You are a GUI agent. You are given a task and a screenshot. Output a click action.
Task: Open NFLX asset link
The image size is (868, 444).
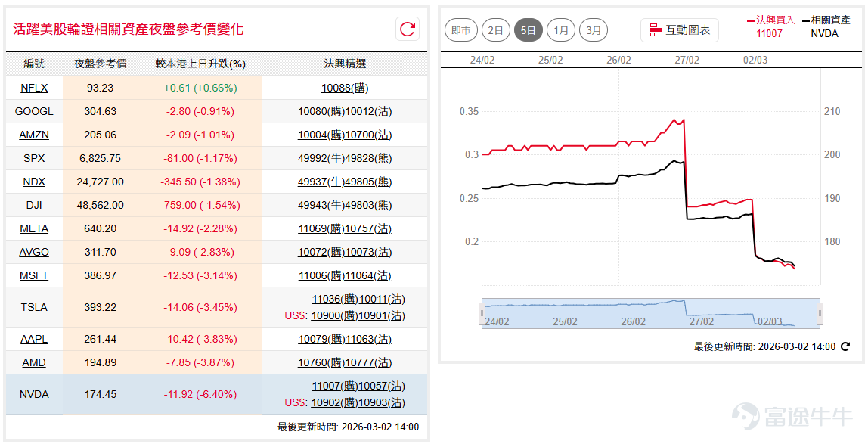pos(34,88)
